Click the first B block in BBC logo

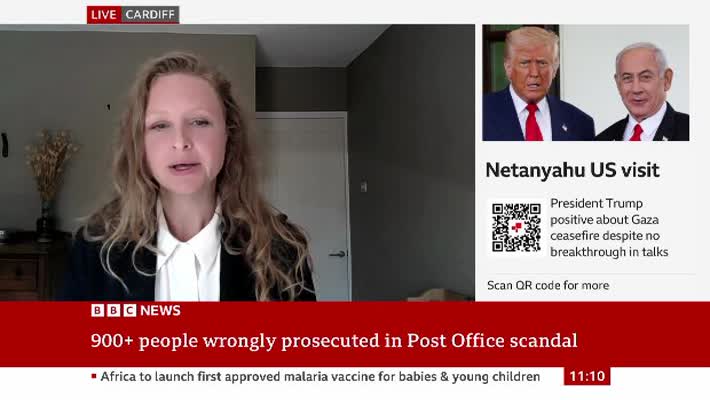[97, 310]
